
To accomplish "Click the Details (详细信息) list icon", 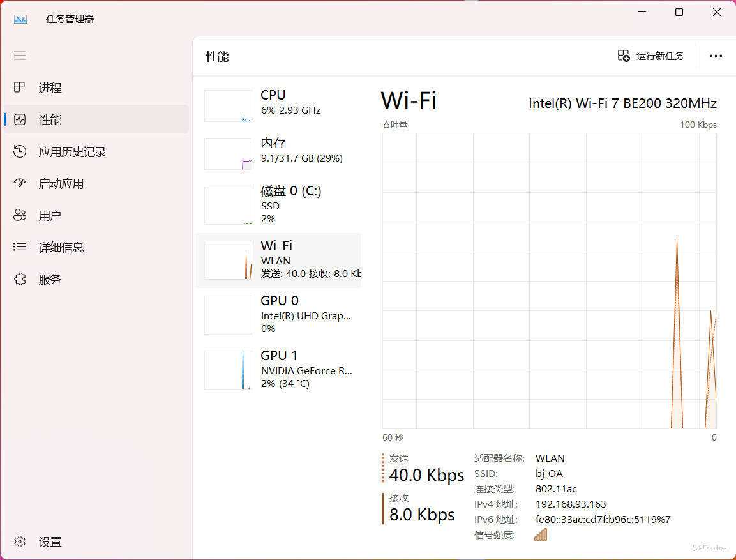I will pos(20,247).
